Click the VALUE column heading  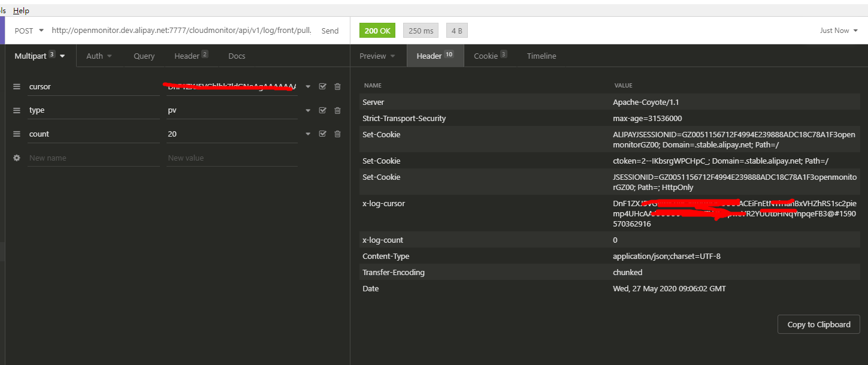623,86
